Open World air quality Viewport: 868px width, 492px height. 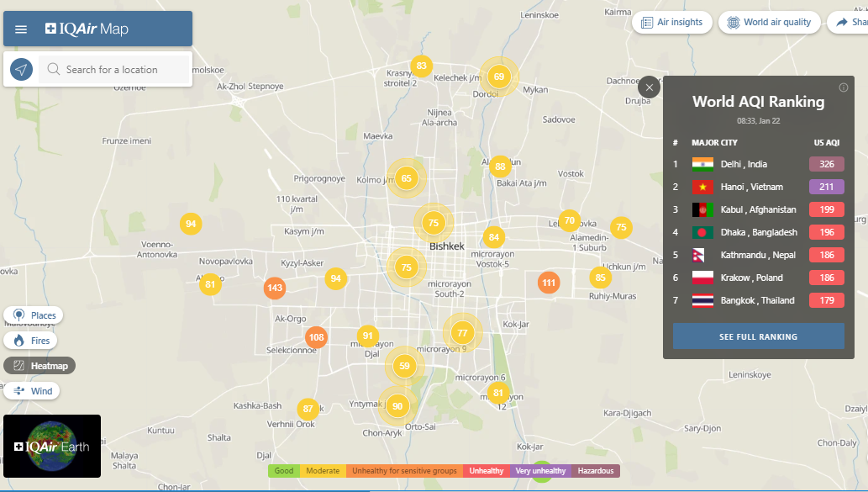769,23
